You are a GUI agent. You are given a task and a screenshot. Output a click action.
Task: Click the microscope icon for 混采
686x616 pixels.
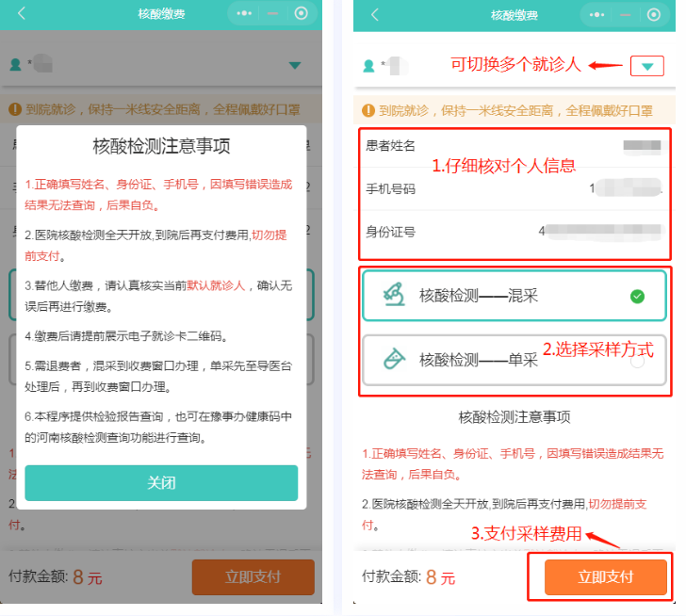[394, 295]
